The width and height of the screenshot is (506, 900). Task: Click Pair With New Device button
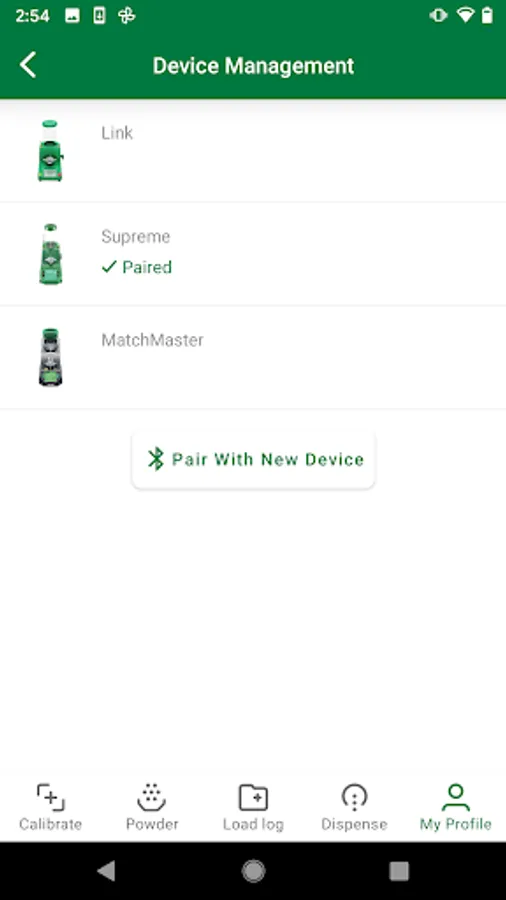[253, 460]
